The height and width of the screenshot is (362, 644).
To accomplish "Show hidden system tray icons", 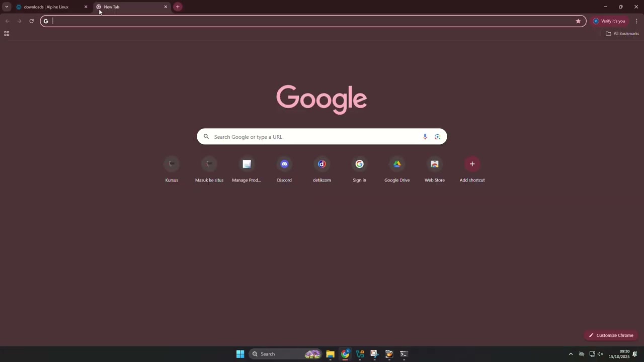I will tap(571, 354).
